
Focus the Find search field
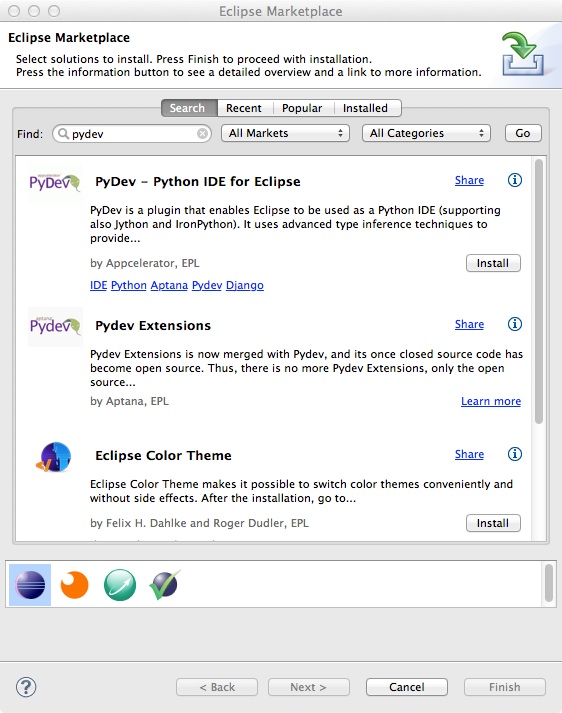click(132, 133)
